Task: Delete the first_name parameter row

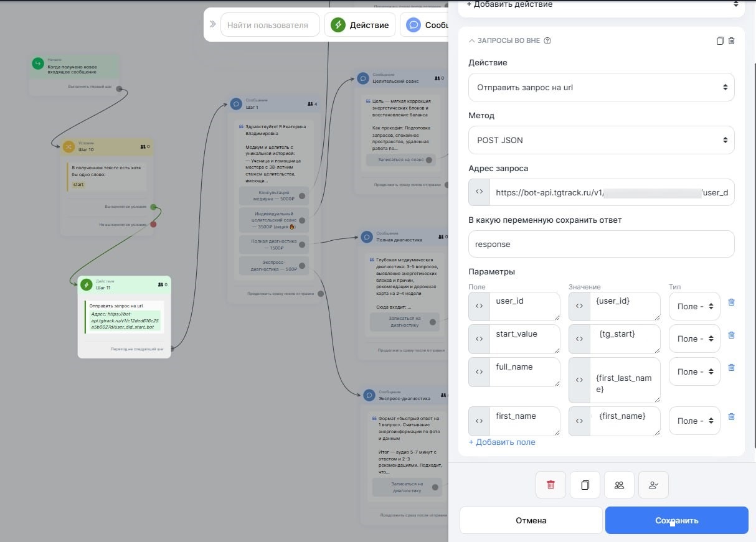Action: [x=731, y=417]
